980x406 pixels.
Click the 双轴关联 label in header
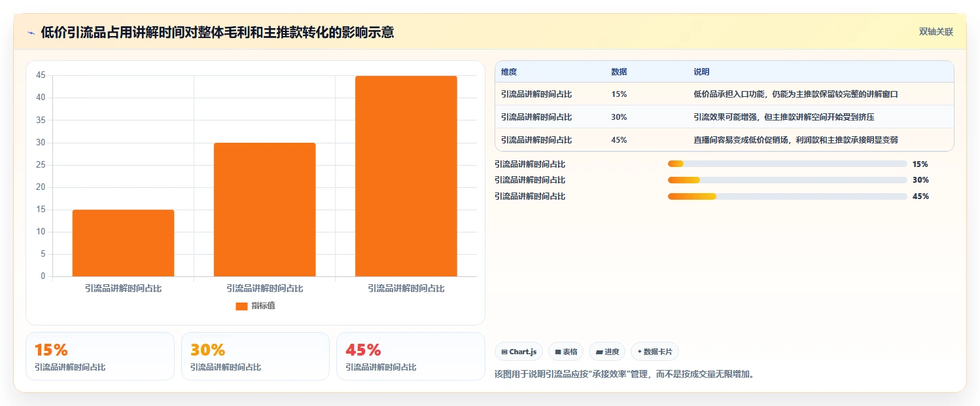(x=936, y=32)
